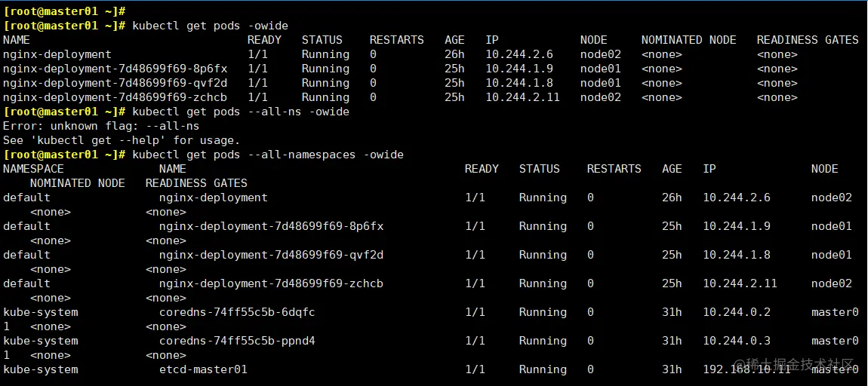This screenshot has width=868, height=386.
Task: Click the 稀土掘金技术社区 watermark
Action: click(802, 365)
